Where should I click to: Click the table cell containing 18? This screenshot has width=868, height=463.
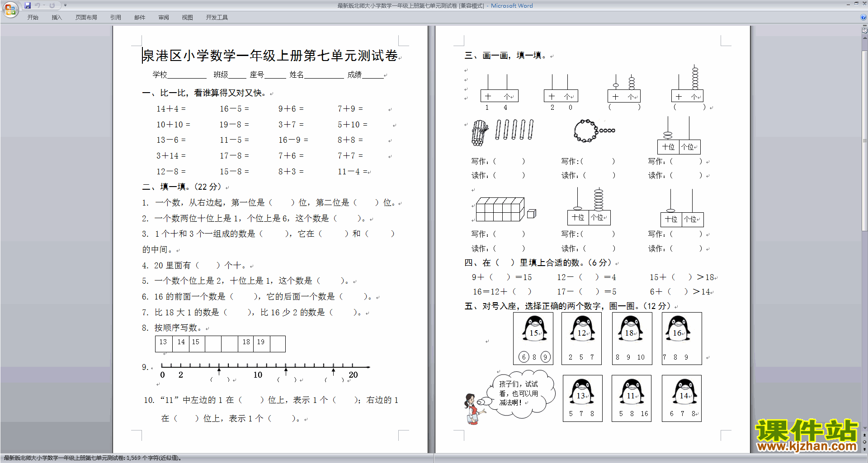246,344
